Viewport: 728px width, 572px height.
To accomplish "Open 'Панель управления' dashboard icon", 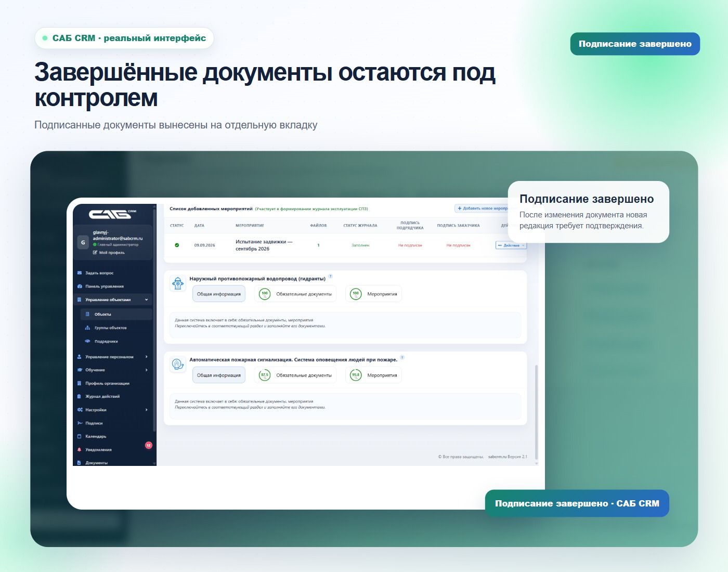I will [80, 287].
